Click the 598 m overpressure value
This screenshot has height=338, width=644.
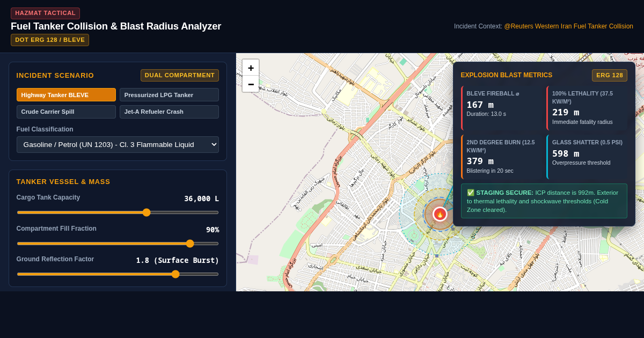point(566,153)
